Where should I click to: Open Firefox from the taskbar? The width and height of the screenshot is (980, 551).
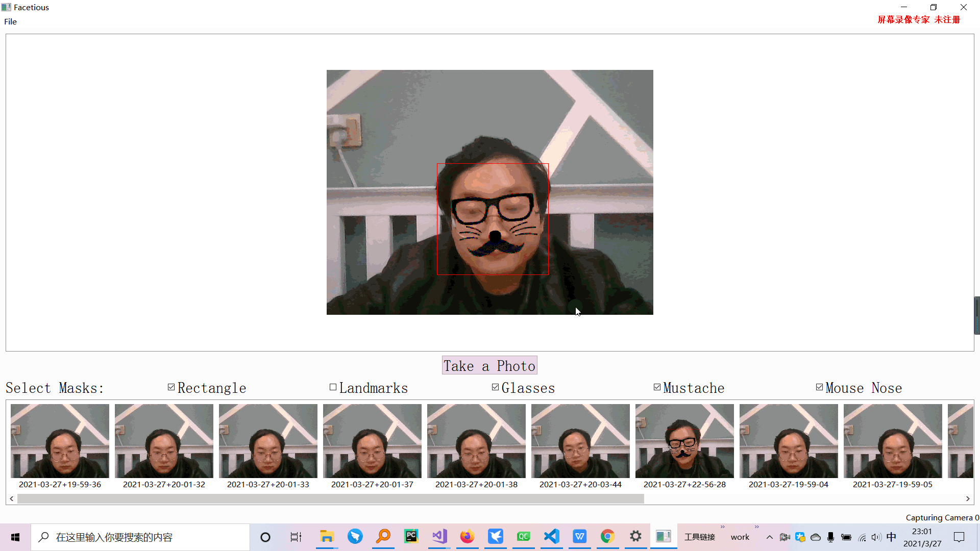click(467, 537)
